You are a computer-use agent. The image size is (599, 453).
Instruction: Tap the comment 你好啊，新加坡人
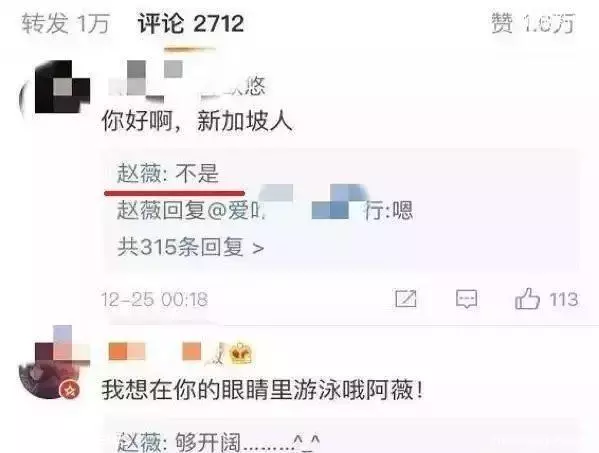click(x=197, y=122)
